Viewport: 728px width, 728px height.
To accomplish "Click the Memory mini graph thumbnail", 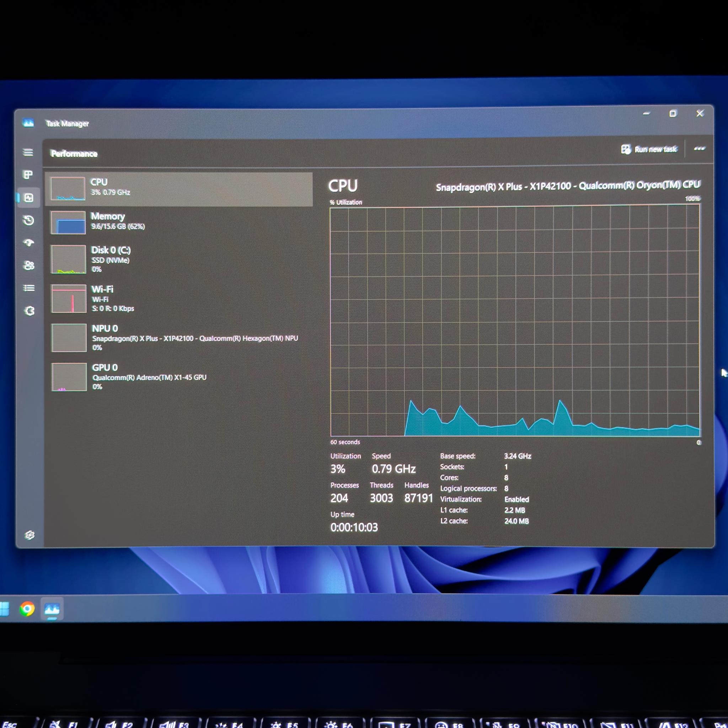I will coord(68,222).
